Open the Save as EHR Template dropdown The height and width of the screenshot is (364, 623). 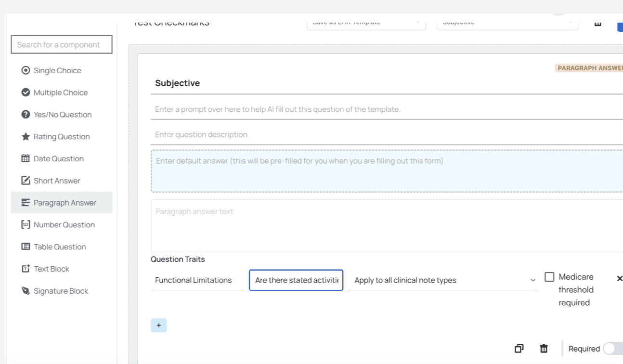366,23
